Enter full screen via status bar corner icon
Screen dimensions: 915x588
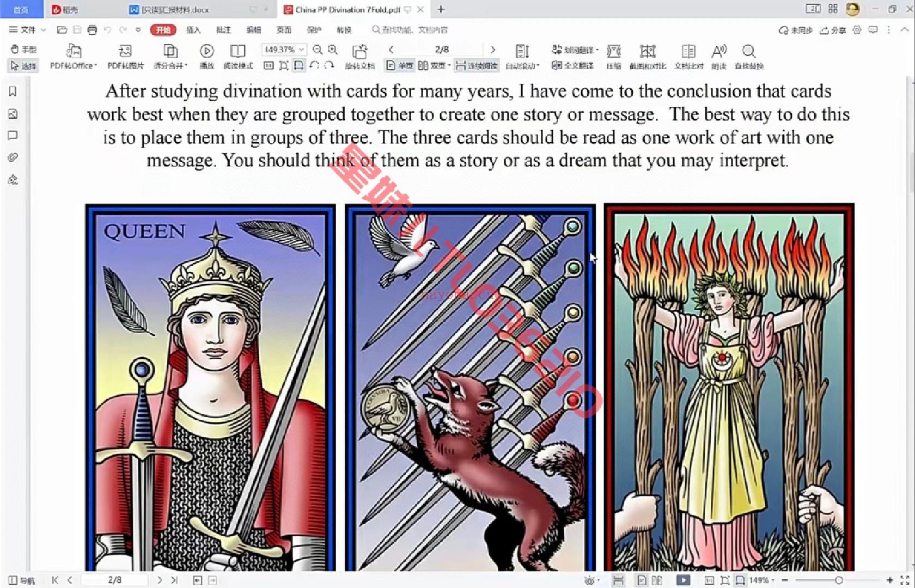point(905,580)
